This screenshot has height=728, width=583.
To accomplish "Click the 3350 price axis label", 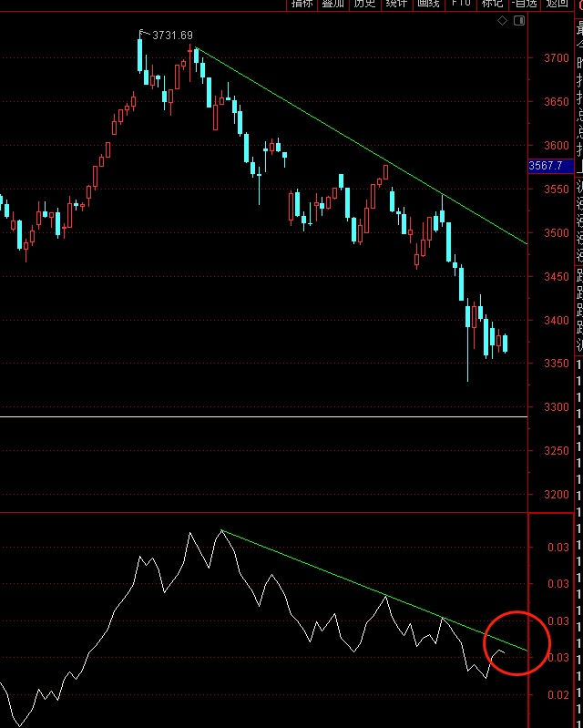I will [x=557, y=363].
